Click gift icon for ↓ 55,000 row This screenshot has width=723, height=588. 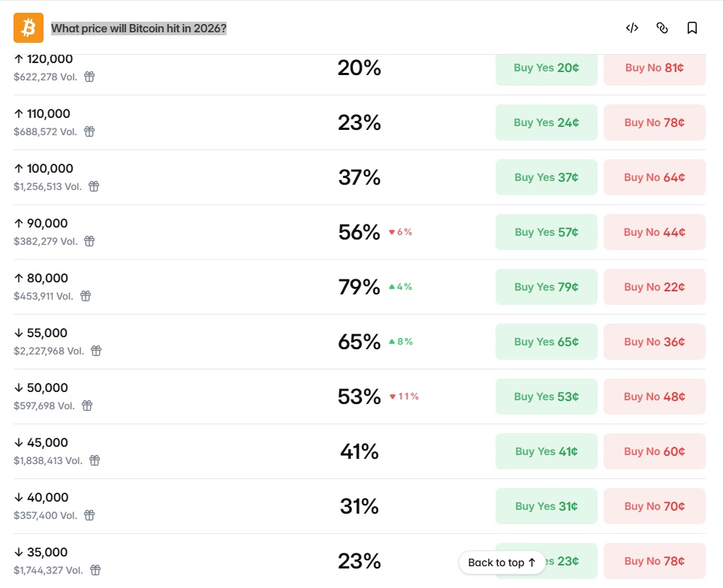click(x=96, y=351)
